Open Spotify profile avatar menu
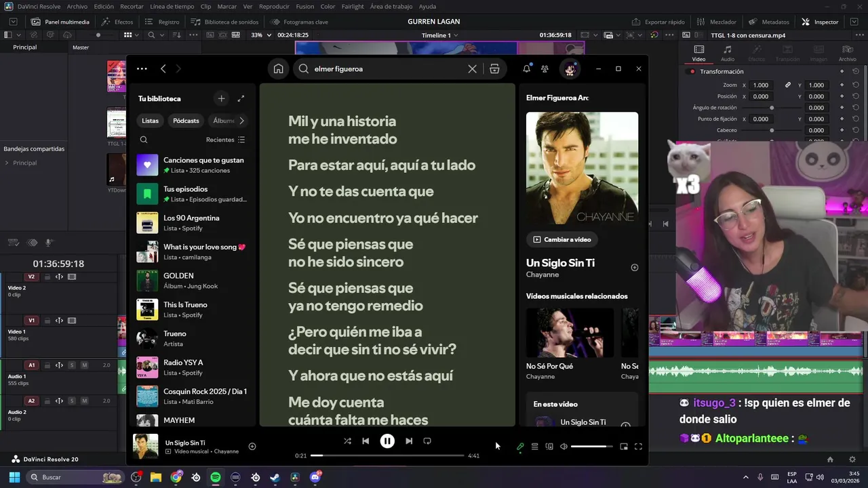The width and height of the screenshot is (868, 488). pyautogui.click(x=570, y=68)
